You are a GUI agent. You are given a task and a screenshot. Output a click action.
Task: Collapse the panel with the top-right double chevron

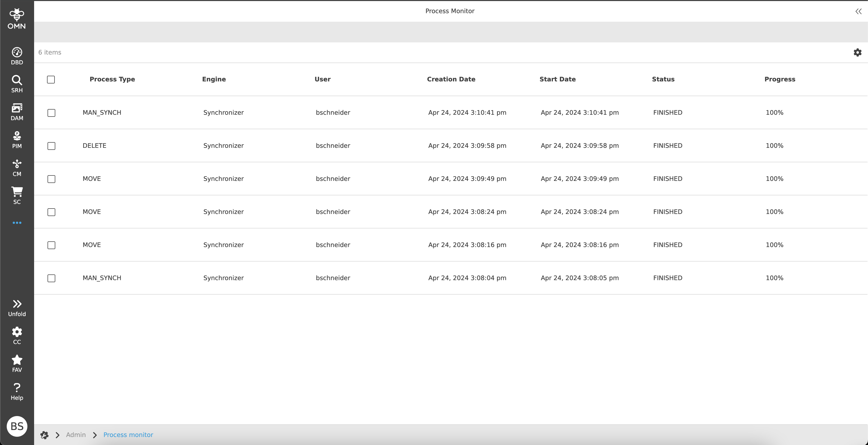(x=858, y=11)
